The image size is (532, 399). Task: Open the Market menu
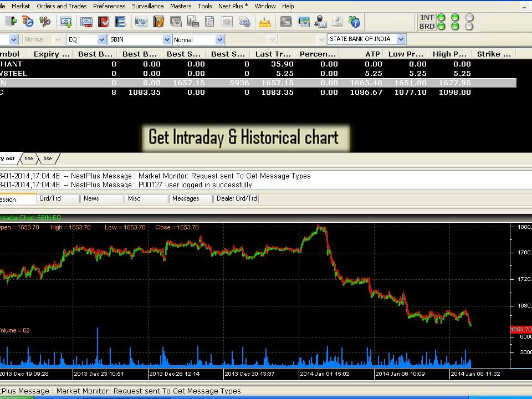[21, 6]
